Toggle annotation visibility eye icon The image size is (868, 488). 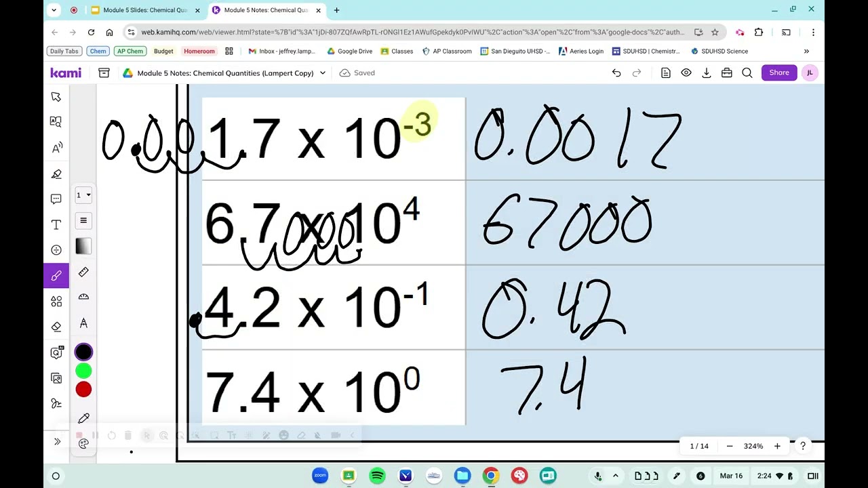point(686,73)
